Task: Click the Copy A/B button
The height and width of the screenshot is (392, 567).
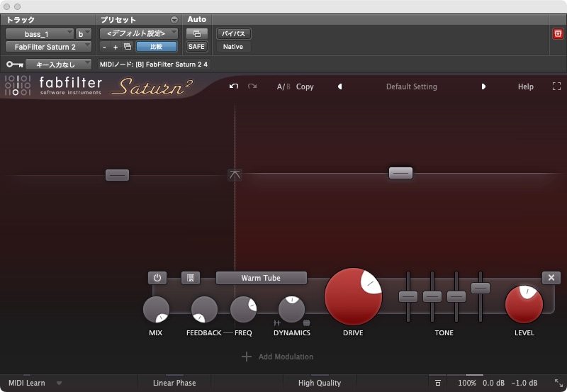Action: [305, 86]
